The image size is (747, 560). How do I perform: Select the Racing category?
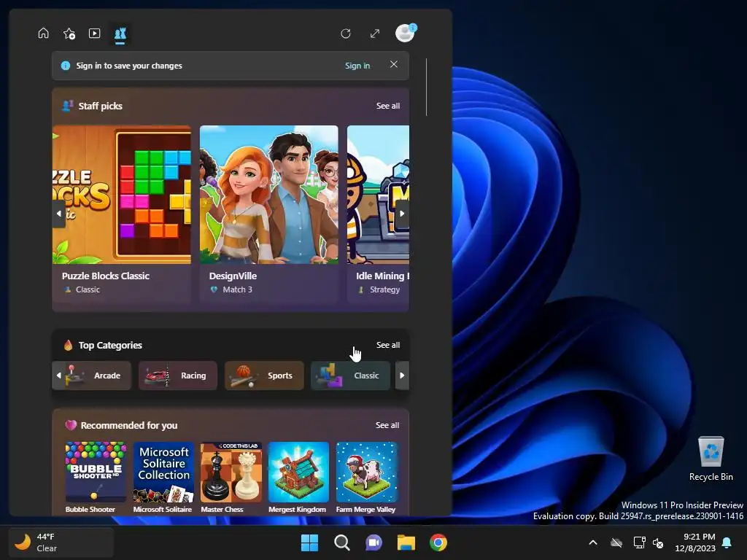click(178, 376)
